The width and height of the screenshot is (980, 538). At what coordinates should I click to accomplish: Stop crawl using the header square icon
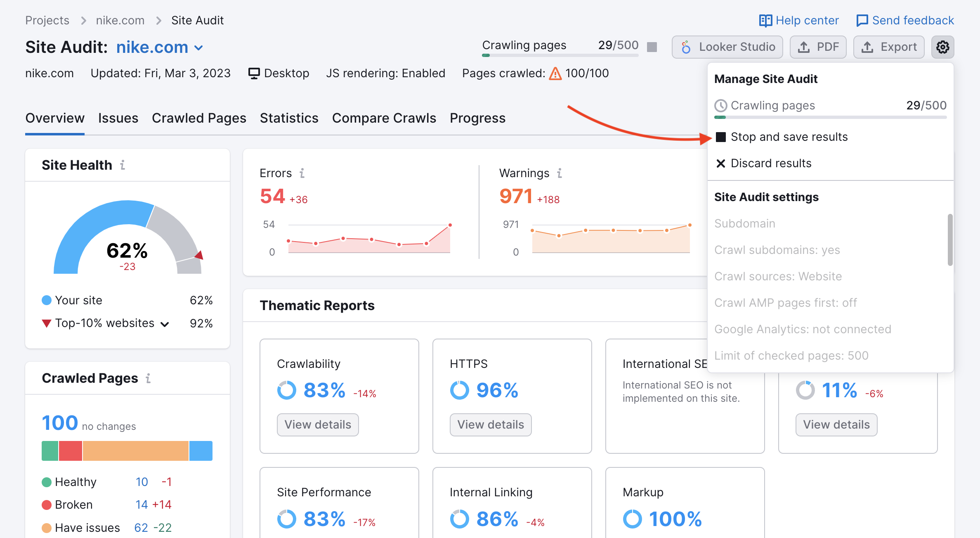pyautogui.click(x=652, y=47)
